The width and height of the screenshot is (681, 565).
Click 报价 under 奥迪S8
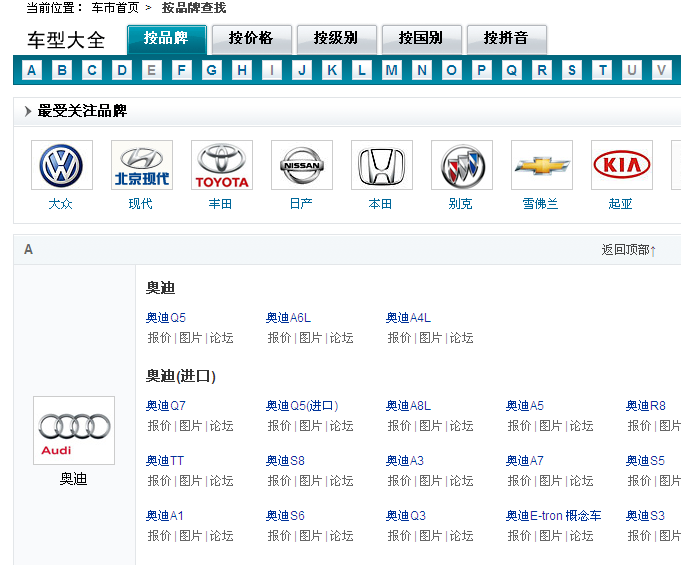(279, 481)
